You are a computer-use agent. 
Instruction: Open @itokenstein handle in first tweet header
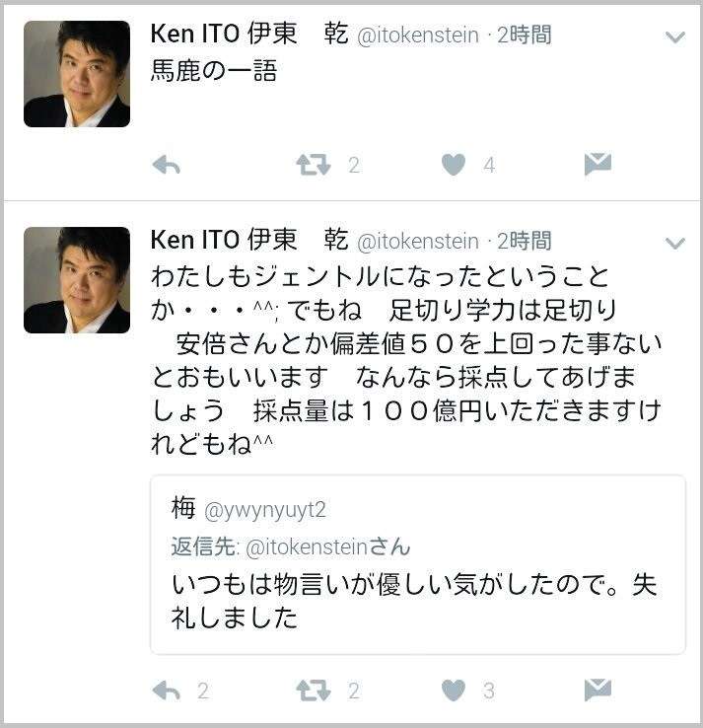tap(418, 36)
